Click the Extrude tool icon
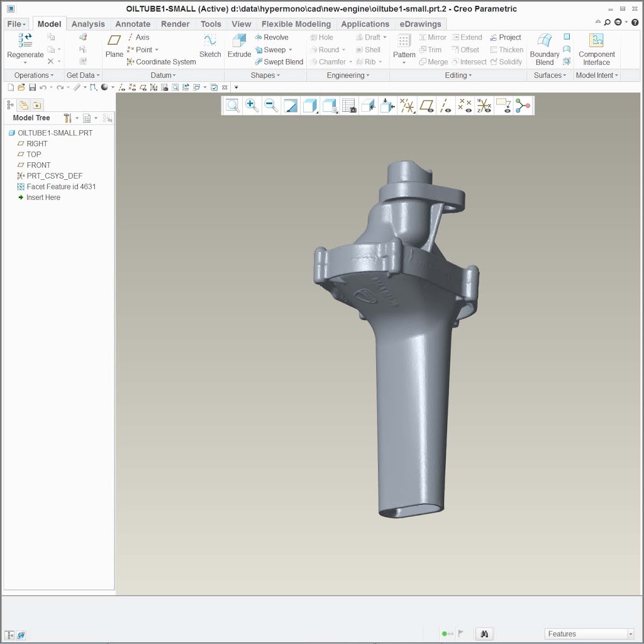Screen dimensions: 644x644 (239, 45)
